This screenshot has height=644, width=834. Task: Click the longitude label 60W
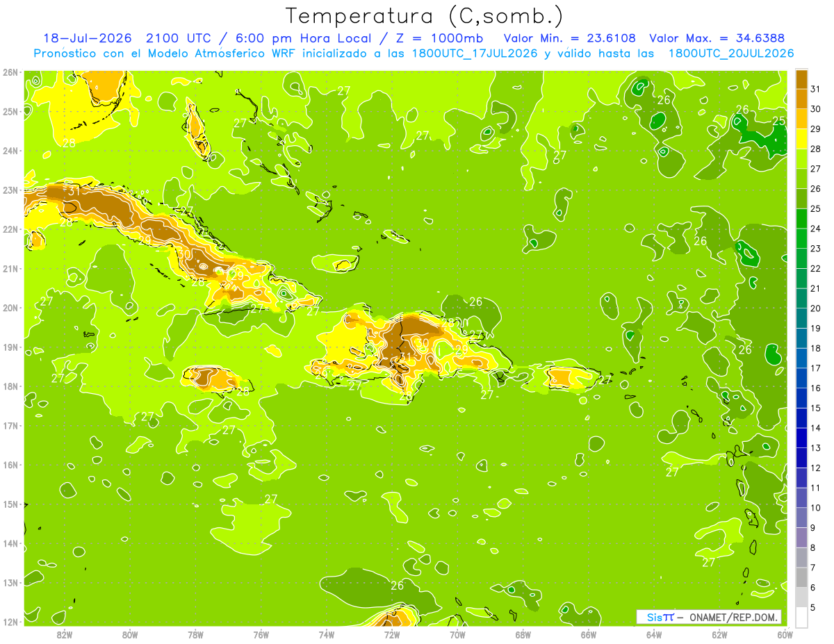click(x=785, y=634)
